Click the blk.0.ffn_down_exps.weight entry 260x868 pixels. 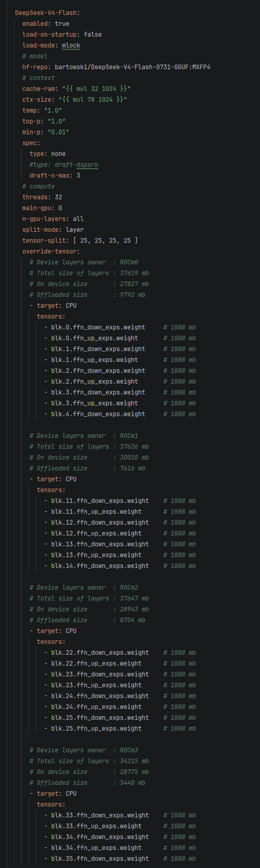(x=98, y=327)
